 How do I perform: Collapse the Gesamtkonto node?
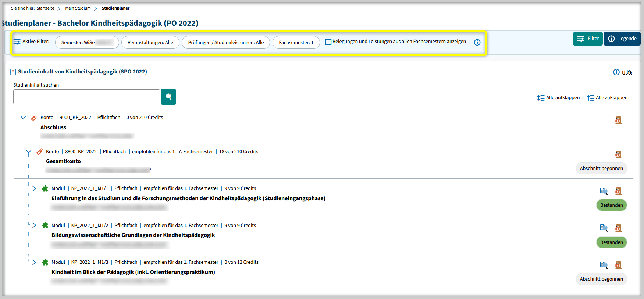pyautogui.click(x=29, y=151)
